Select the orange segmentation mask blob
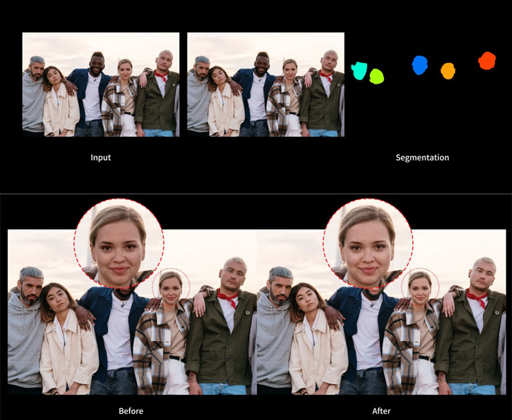 pos(448,71)
